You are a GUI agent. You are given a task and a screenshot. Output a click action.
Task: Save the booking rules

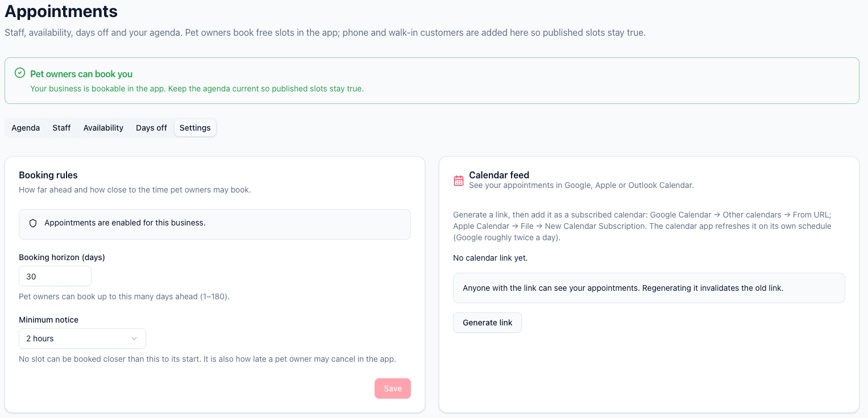click(393, 388)
